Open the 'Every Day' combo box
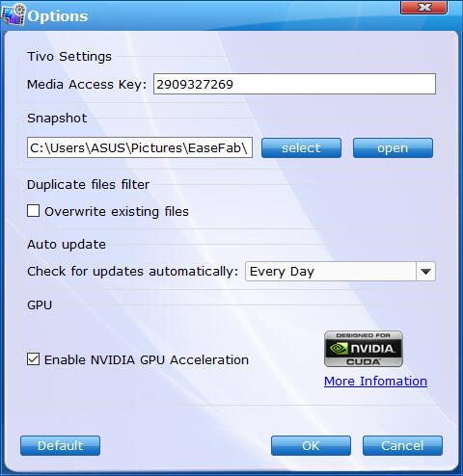Screen dimensions: 463x476 point(340,272)
